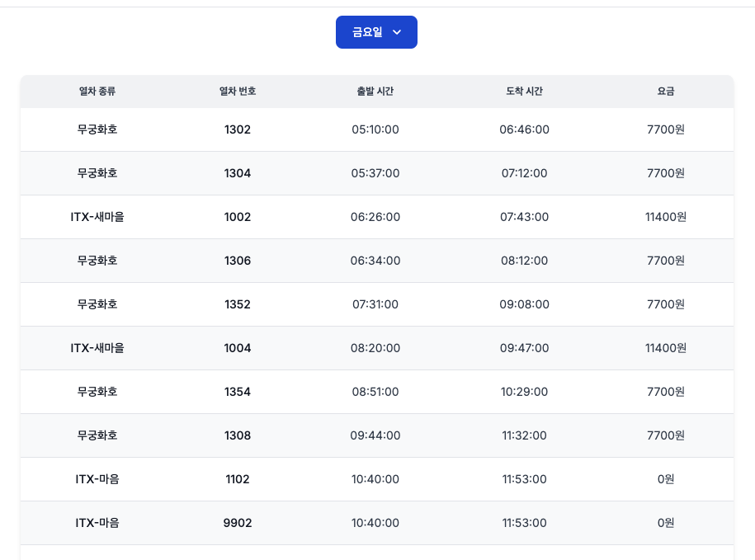Click 0원 fare for train 1102

click(x=666, y=480)
